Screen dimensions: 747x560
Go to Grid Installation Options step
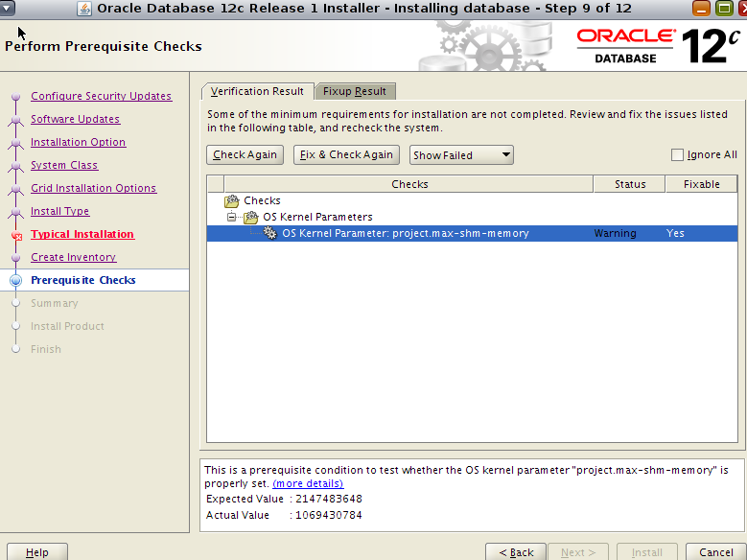pyautogui.click(x=93, y=188)
